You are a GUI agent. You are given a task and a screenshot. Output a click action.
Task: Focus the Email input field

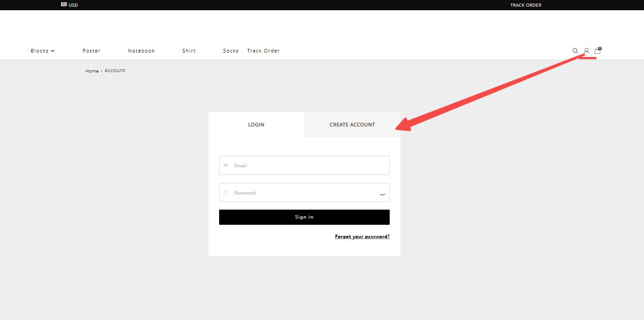point(304,165)
